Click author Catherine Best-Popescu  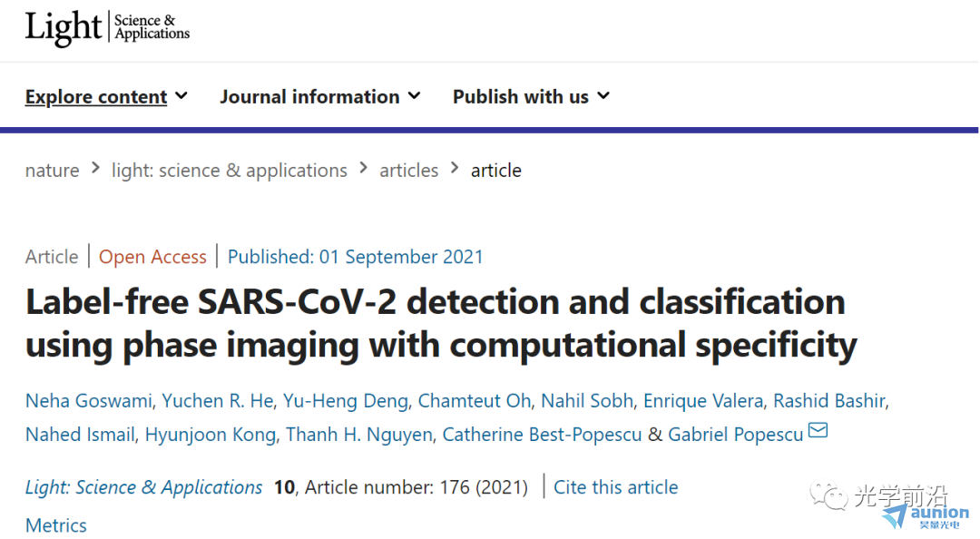(542, 435)
